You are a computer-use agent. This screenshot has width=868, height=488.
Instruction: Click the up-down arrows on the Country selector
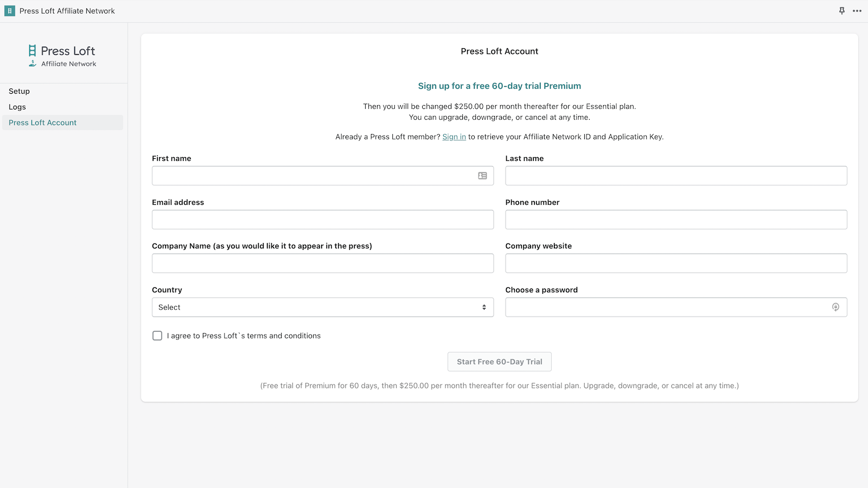point(484,307)
